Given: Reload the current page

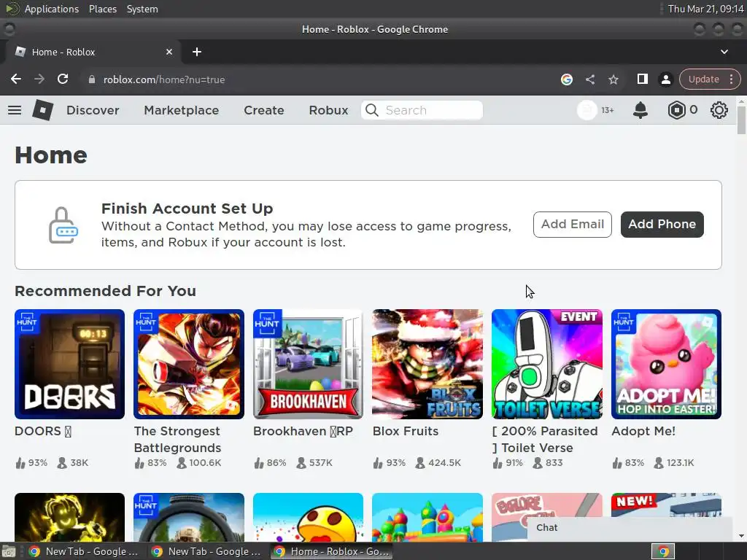Looking at the screenshot, I should (x=63, y=79).
